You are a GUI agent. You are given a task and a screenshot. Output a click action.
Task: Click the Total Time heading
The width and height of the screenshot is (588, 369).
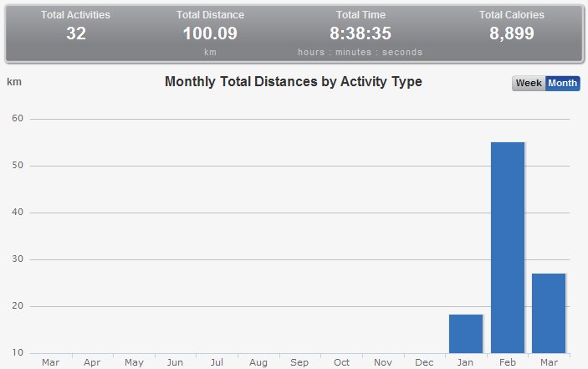click(x=360, y=15)
